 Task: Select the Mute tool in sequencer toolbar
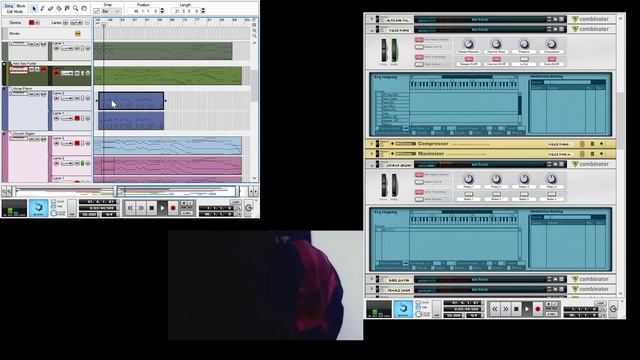click(67, 8)
